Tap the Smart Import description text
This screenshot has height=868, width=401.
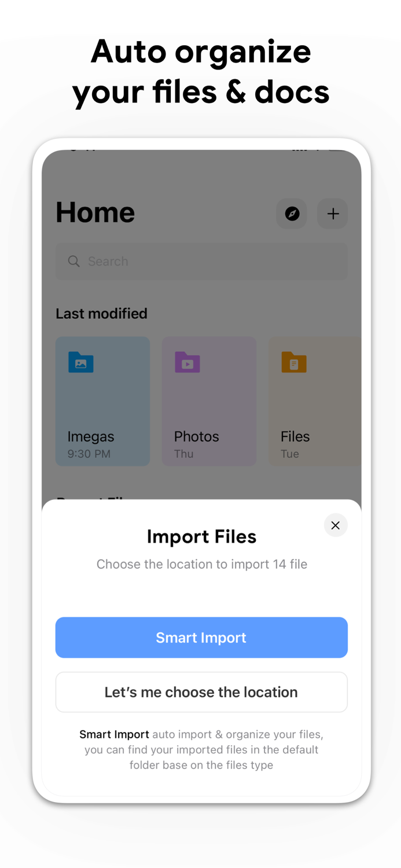coord(201,749)
